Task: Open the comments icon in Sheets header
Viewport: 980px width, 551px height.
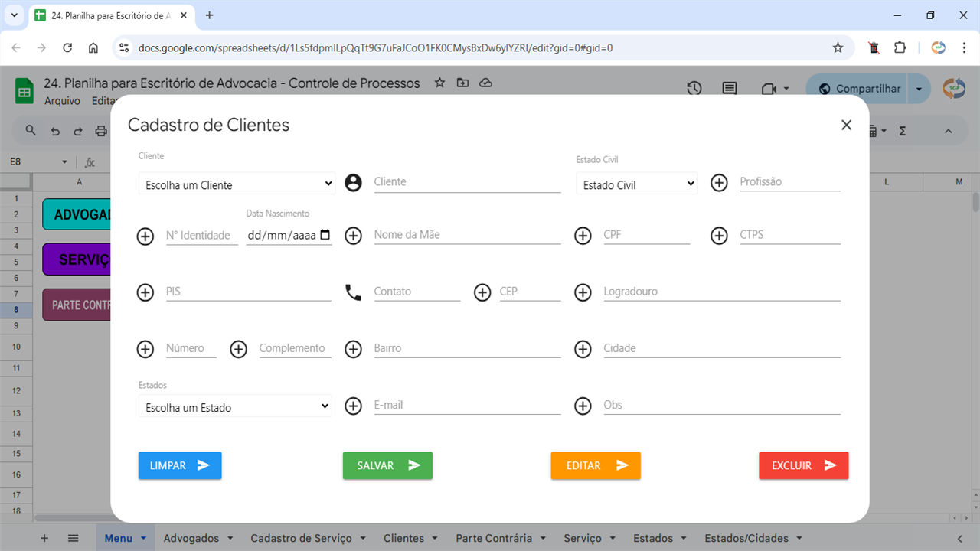Action: [729, 89]
